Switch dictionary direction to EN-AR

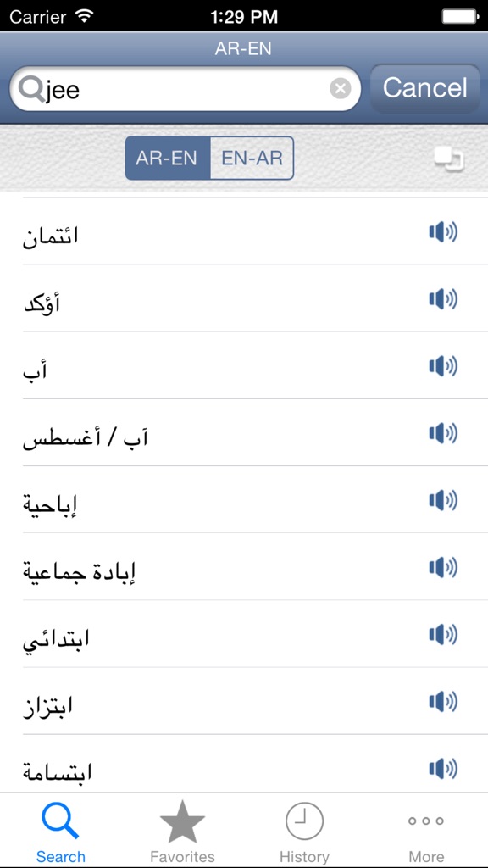pyautogui.click(x=252, y=158)
